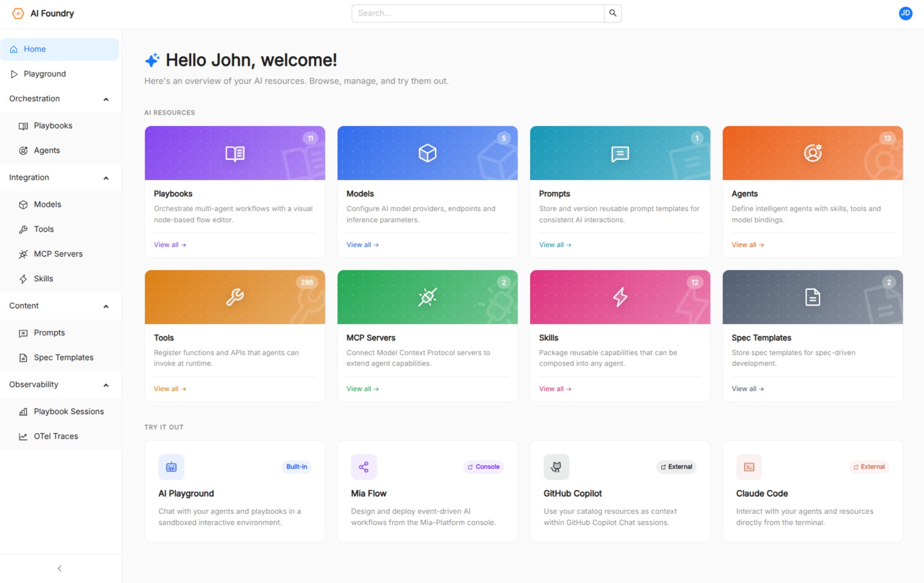Click the sidebar Playbook Sessions chart icon
Image resolution: width=924 pixels, height=583 pixels.
(x=23, y=412)
